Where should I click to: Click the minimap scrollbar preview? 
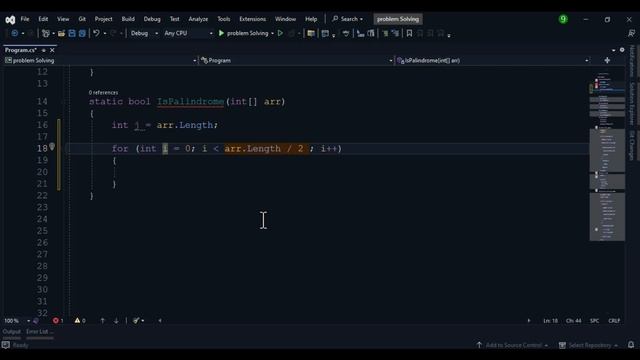pyautogui.click(x=607, y=156)
